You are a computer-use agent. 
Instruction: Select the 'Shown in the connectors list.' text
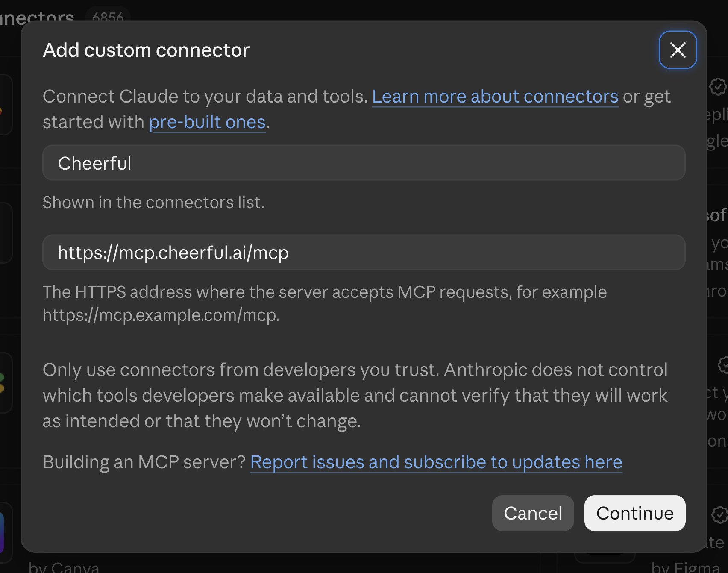(153, 202)
